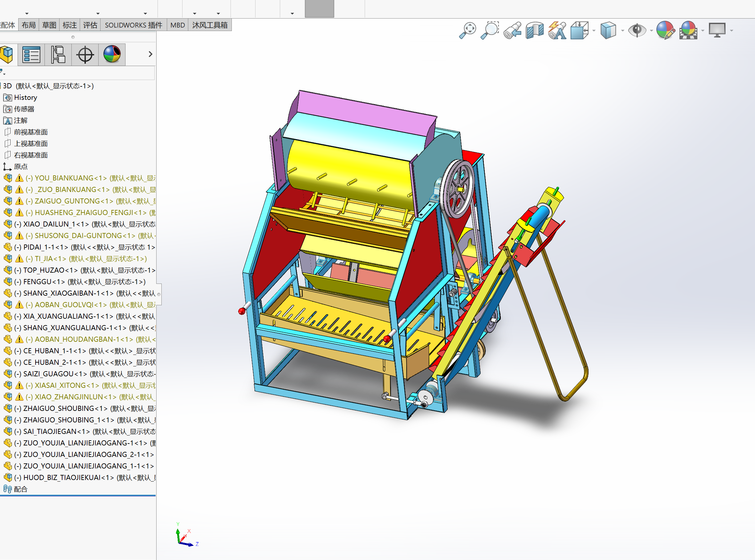This screenshot has height=560, width=755.
Task: Switch to the SOLIDWORKS 插件 tab
Action: point(133,25)
